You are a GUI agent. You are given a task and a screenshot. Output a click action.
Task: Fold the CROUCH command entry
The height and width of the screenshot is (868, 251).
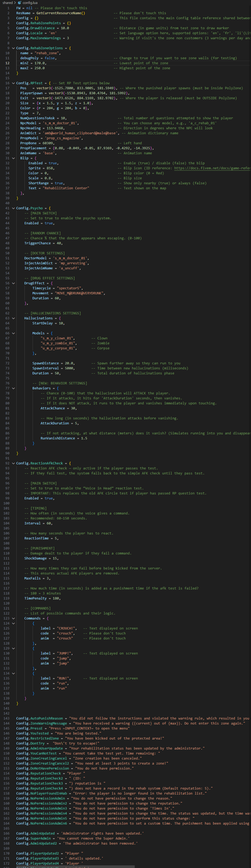point(13,623)
